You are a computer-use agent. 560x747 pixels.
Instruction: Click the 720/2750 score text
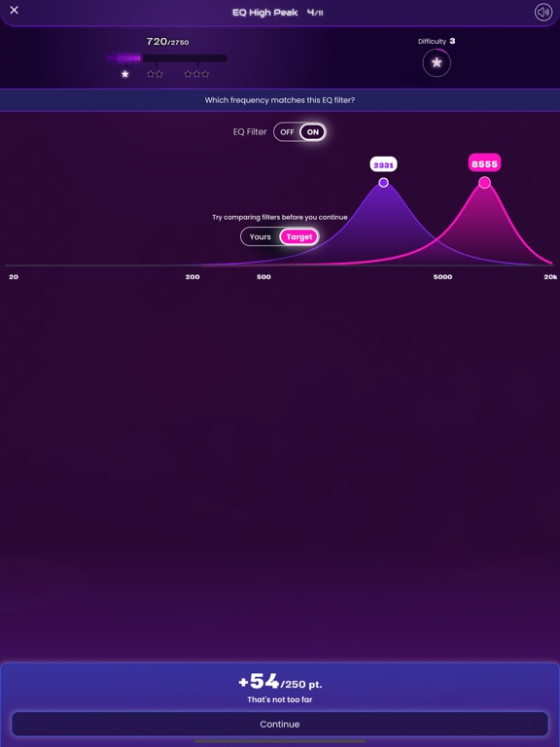point(167,42)
